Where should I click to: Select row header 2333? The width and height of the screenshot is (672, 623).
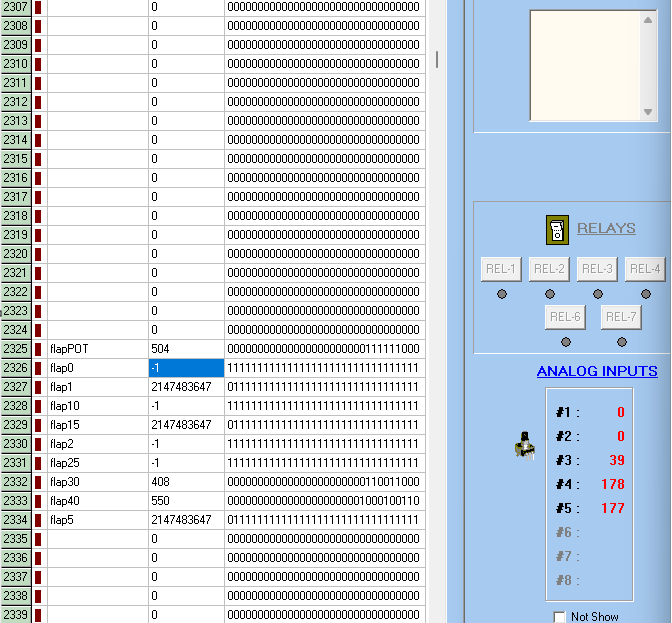[16, 501]
